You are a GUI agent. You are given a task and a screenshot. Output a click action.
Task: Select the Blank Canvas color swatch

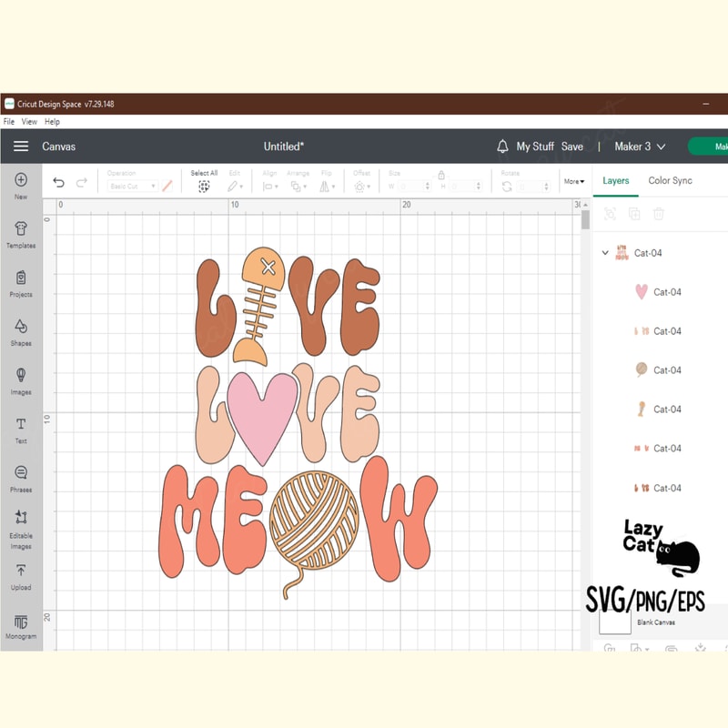(x=615, y=622)
